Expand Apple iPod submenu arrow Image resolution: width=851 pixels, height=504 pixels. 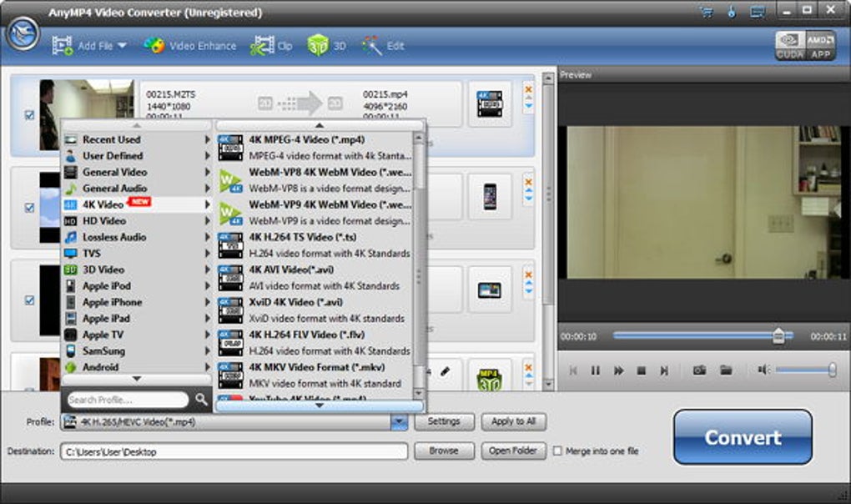click(x=207, y=286)
